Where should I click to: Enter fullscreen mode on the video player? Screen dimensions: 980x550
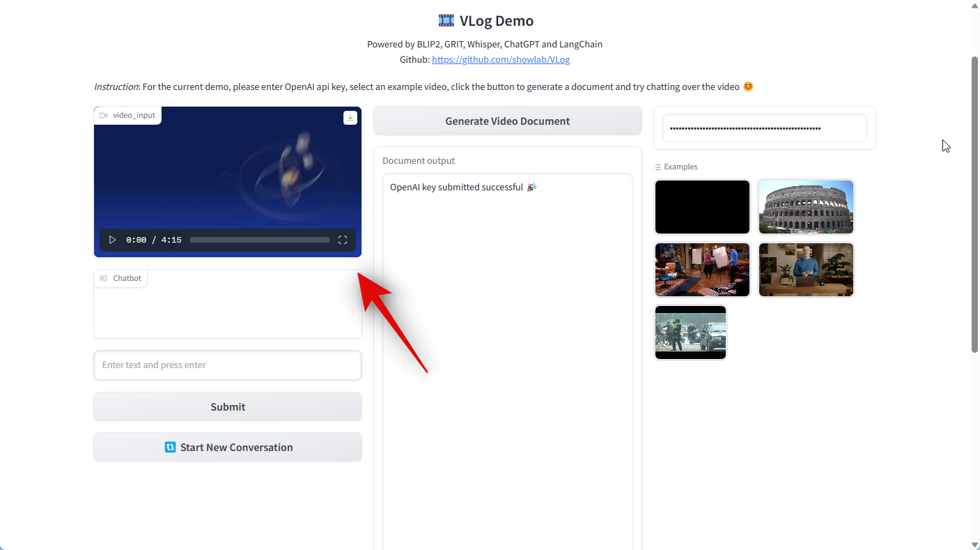343,240
